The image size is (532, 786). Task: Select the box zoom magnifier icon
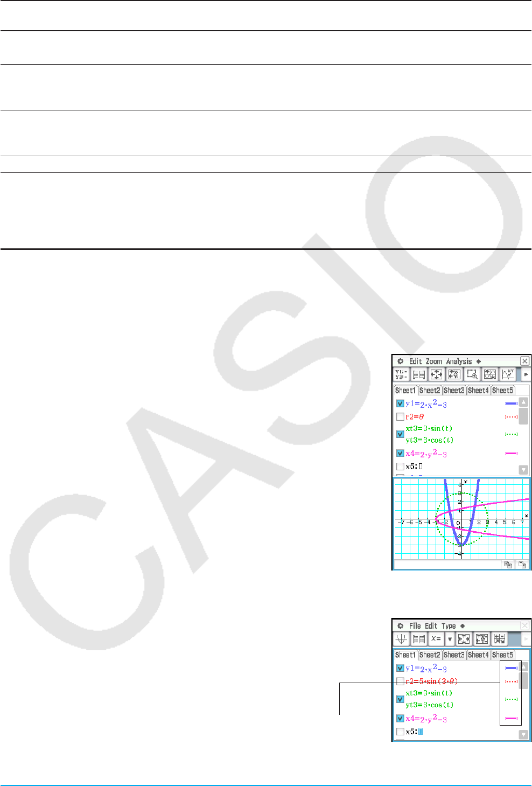tap(472, 374)
